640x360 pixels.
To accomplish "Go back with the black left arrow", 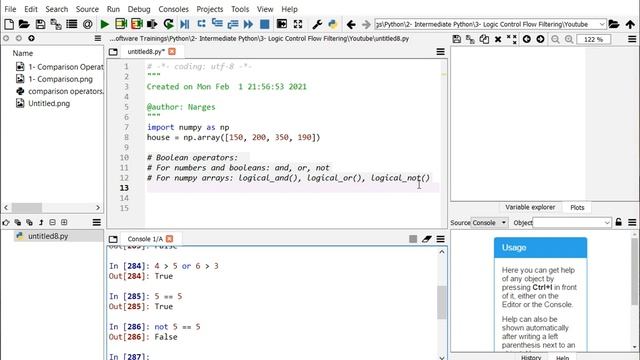I will (351, 24).
